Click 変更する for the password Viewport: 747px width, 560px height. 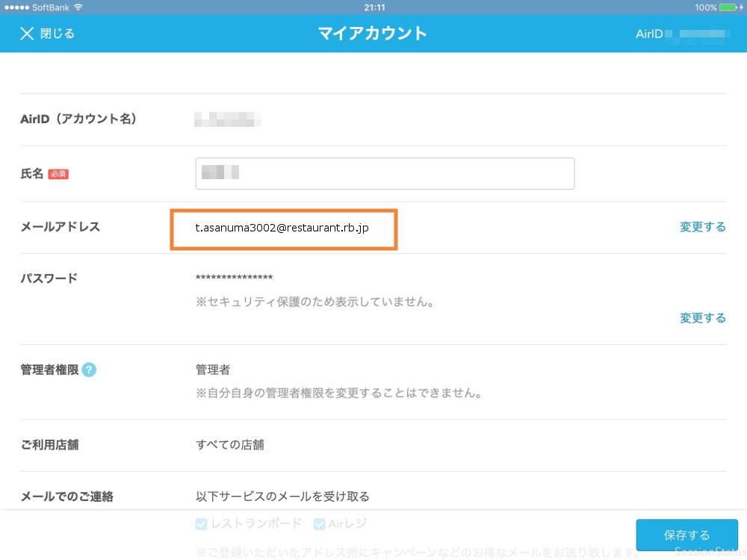click(x=702, y=318)
